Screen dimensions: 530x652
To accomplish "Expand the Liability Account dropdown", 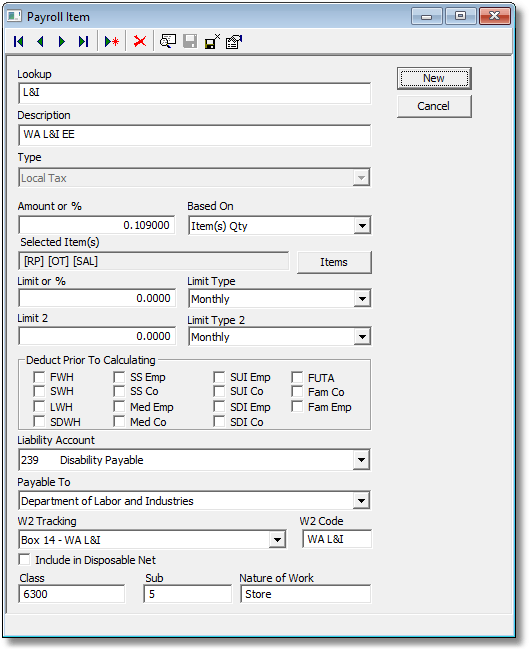I will [x=361, y=460].
